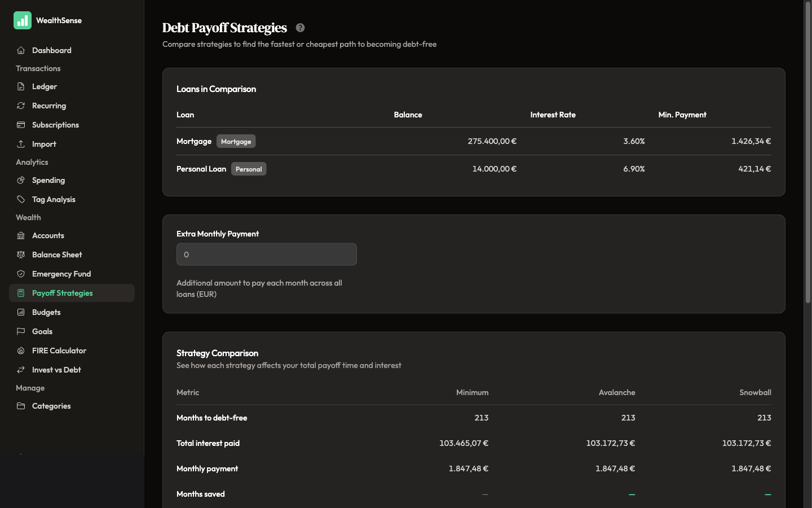Open the Dashboard page
Image resolution: width=812 pixels, height=508 pixels.
[x=72, y=50]
